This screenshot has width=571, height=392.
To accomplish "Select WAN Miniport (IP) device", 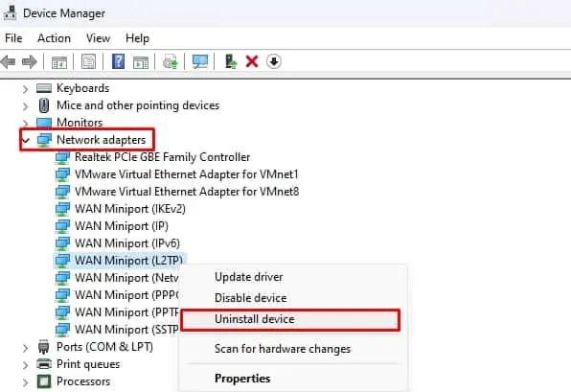I will (x=122, y=226).
